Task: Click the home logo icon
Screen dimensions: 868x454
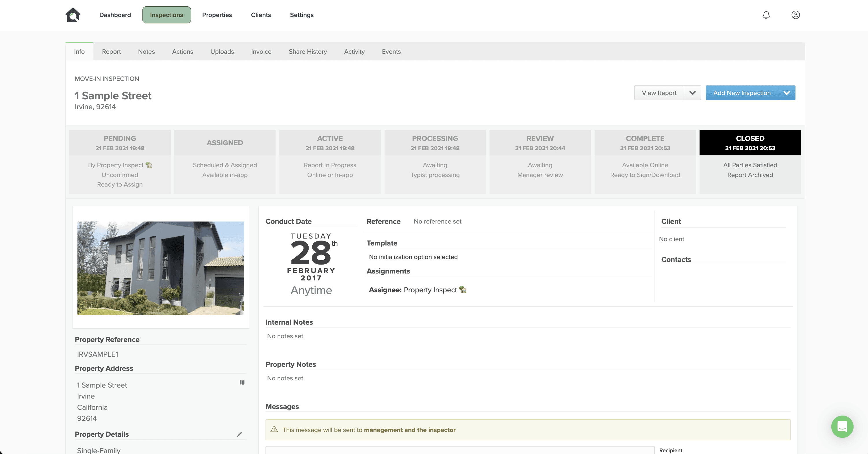Action: (73, 15)
